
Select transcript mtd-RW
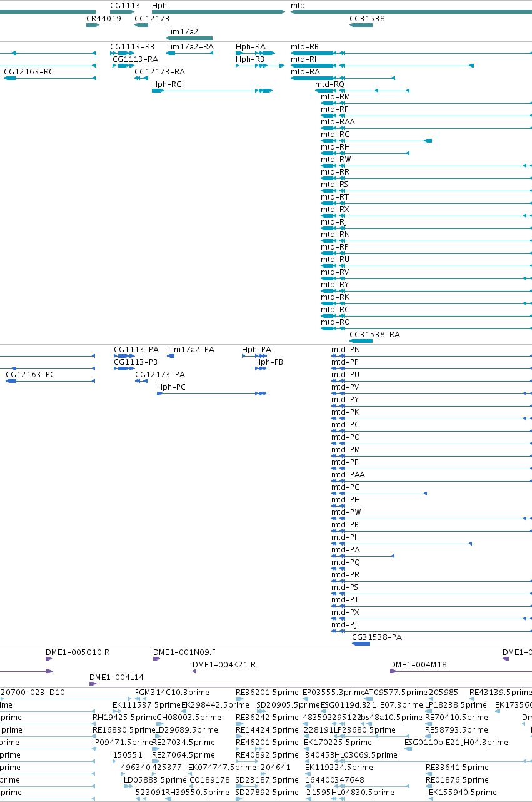(x=336, y=160)
